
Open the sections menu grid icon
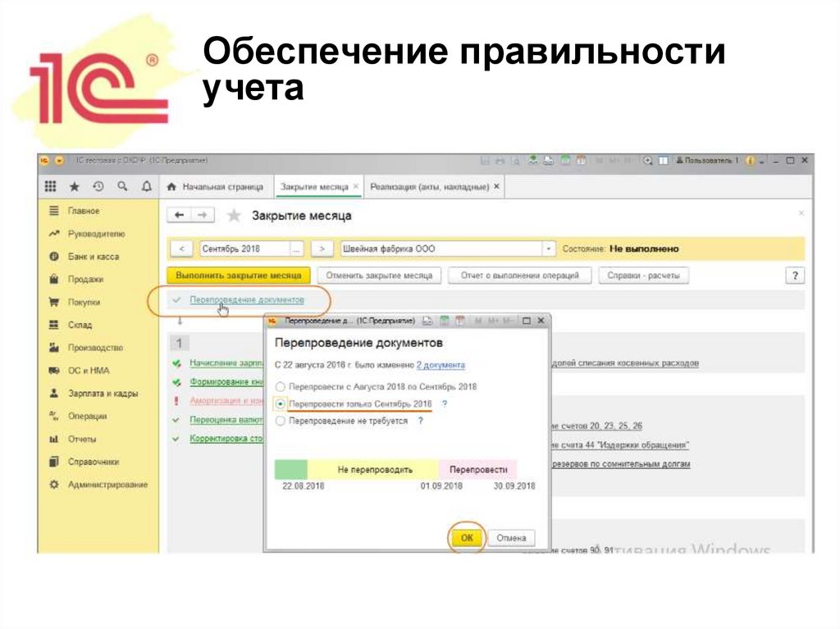coord(49,185)
